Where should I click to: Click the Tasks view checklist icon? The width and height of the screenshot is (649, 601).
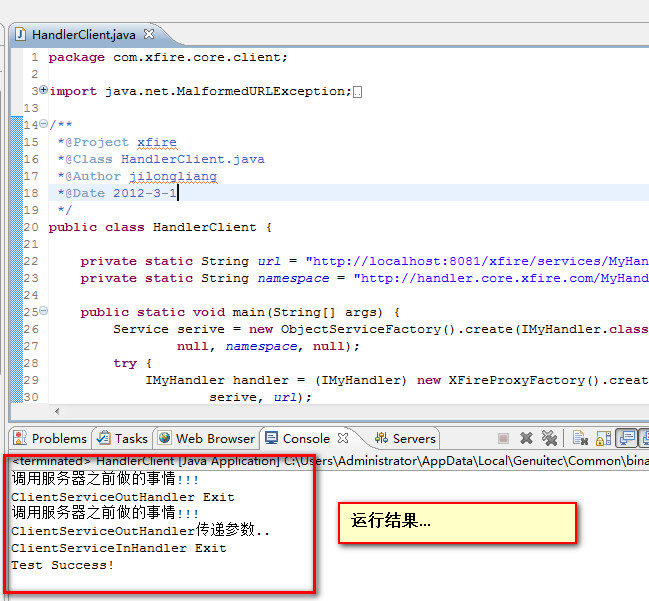(x=103, y=438)
